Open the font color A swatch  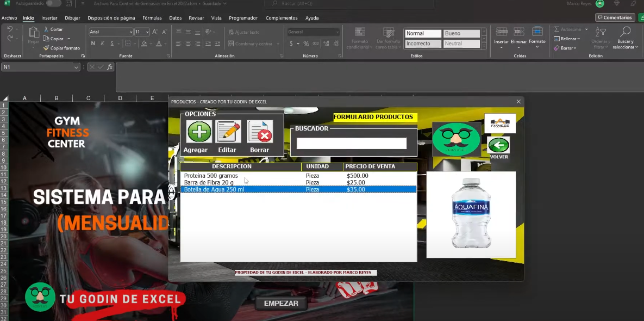point(159,44)
